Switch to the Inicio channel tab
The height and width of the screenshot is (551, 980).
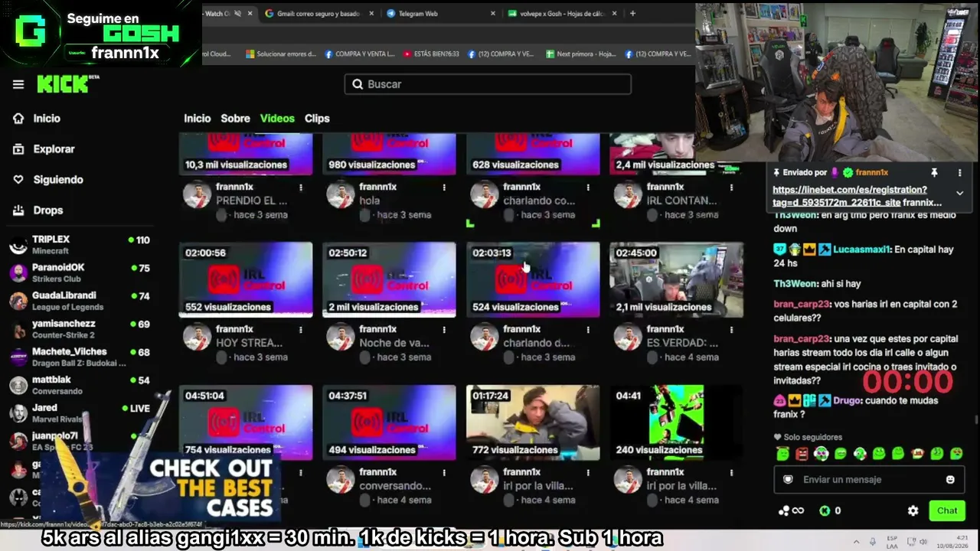[x=197, y=119]
